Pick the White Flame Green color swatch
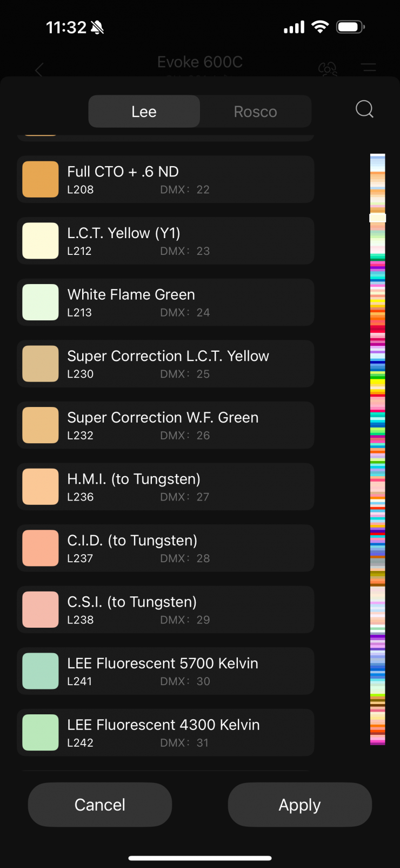 (x=41, y=302)
